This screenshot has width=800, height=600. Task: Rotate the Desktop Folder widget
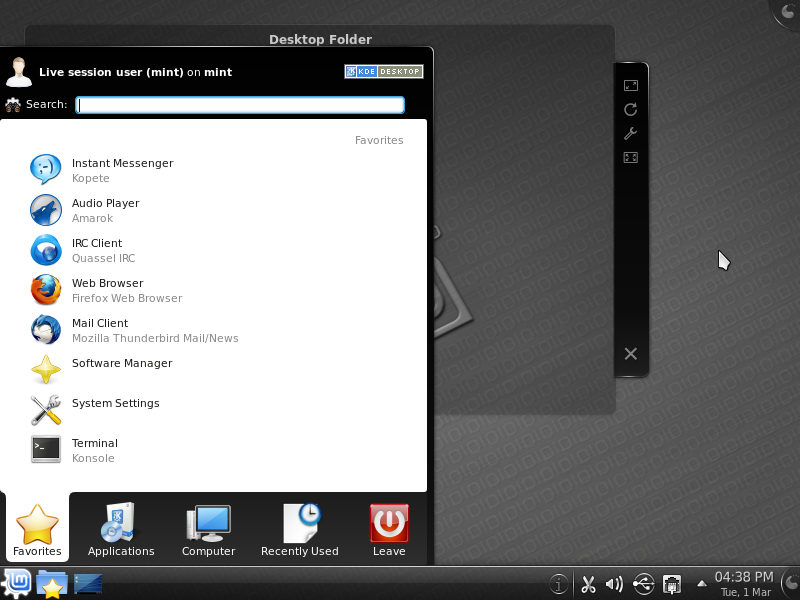631,110
